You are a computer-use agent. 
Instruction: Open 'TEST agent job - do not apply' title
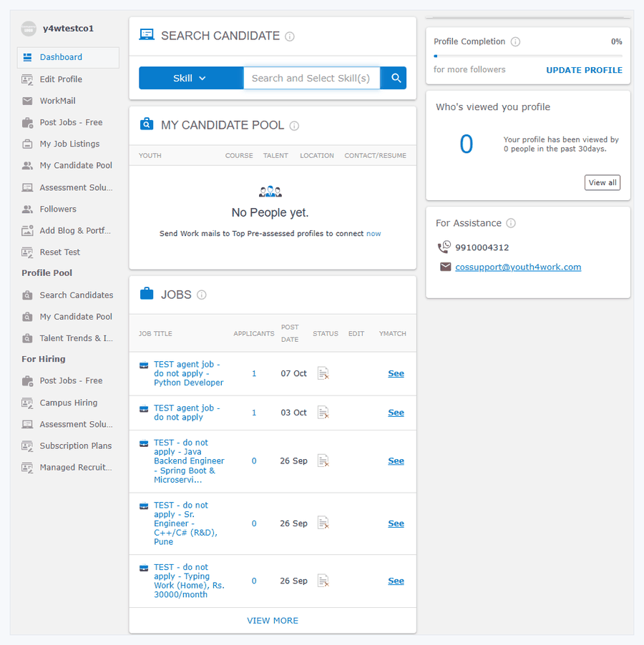click(x=187, y=413)
